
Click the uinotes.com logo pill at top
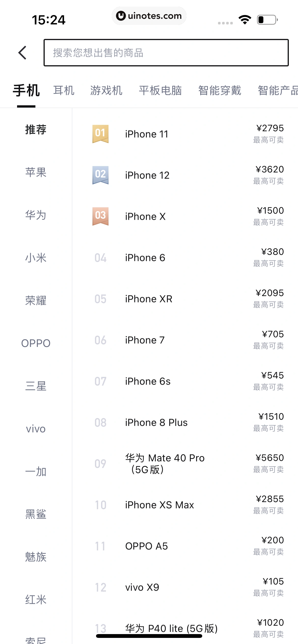(x=149, y=16)
